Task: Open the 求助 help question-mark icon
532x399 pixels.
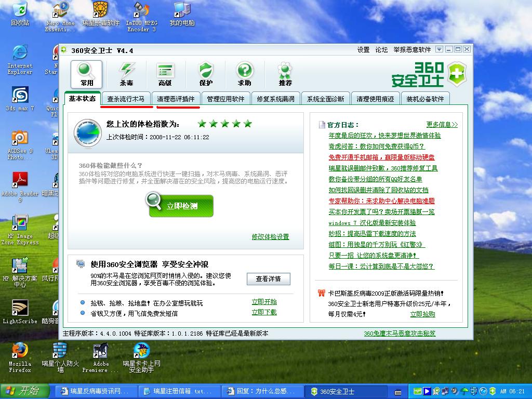Action: pos(245,74)
